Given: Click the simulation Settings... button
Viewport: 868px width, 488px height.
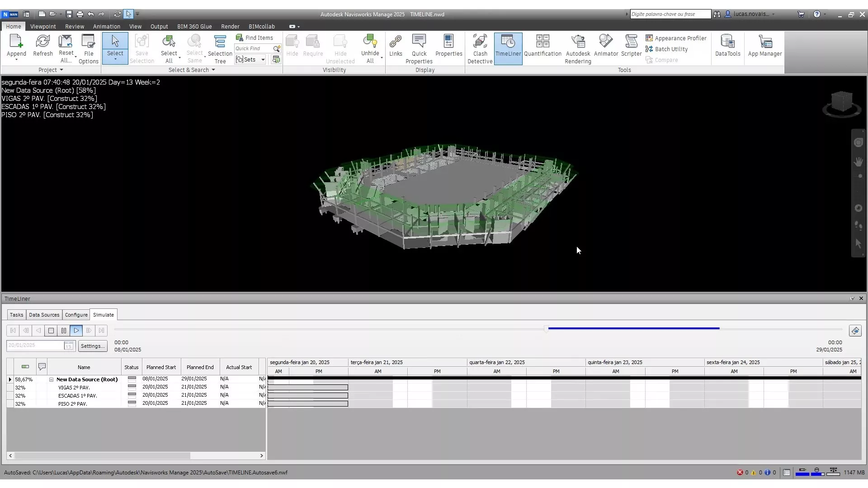Looking at the screenshot, I should 93,346.
